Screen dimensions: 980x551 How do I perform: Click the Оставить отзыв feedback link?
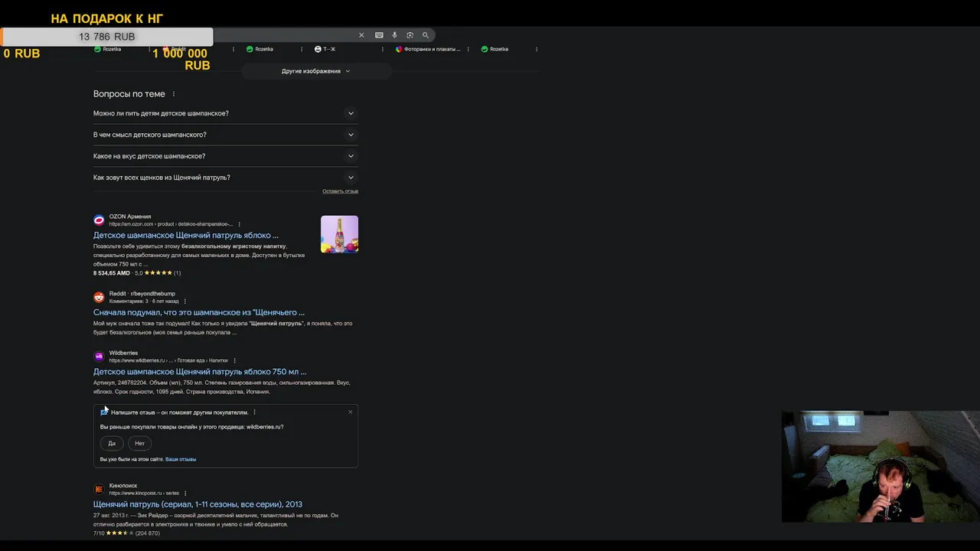[x=340, y=191]
